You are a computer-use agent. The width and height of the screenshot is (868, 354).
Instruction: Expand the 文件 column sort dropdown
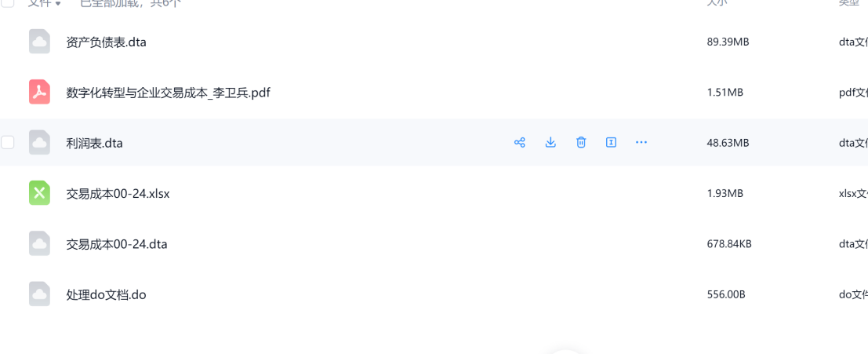point(58,4)
